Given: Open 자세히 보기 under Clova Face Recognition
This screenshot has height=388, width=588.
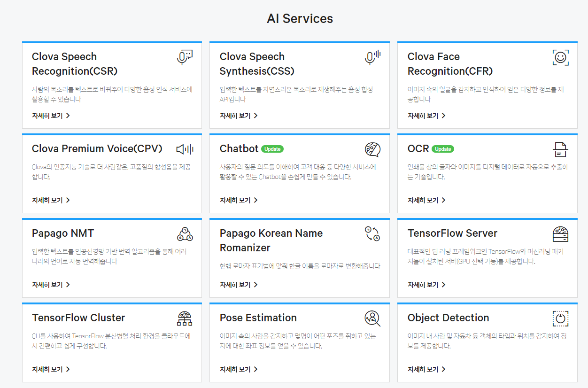Looking at the screenshot, I should pos(426,116).
